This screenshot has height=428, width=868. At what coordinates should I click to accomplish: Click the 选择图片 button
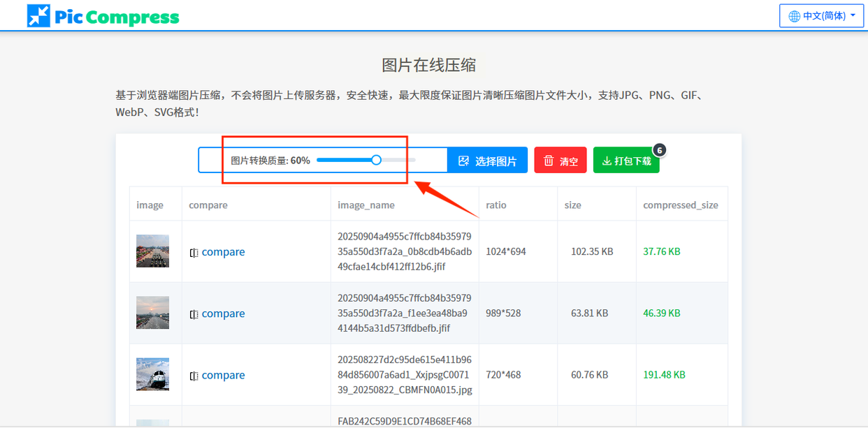(488, 161)
